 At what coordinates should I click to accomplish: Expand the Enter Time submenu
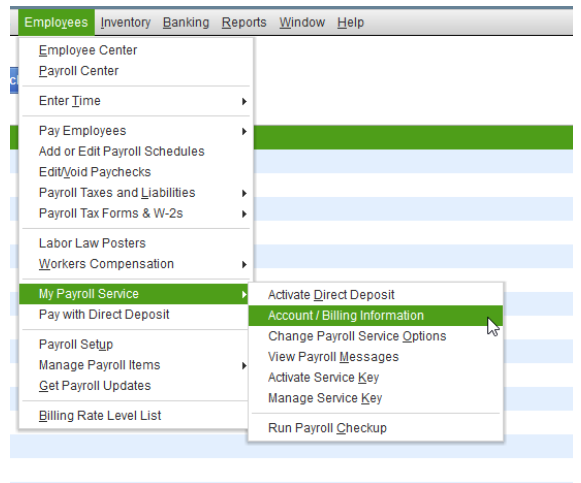click(x=136, y=101)
